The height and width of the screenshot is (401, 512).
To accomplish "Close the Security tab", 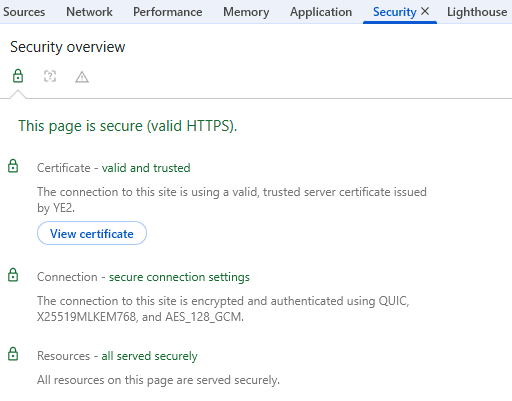I will [425, 11].
